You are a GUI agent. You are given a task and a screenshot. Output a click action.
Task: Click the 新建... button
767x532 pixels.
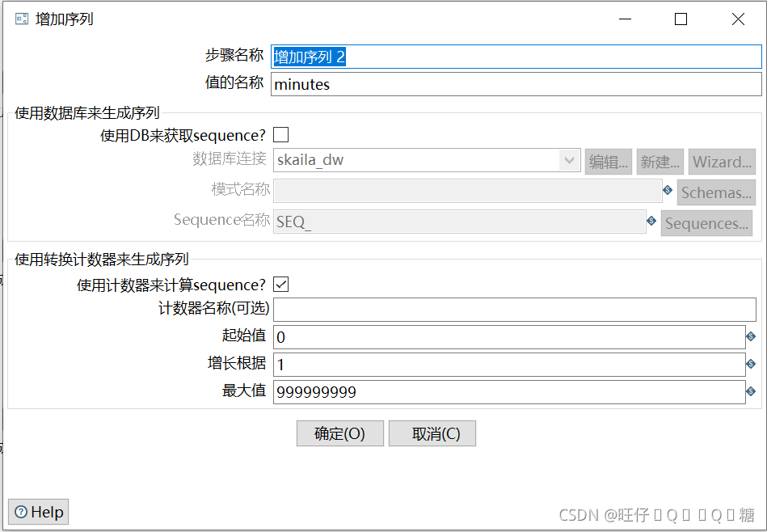[x=660, y=162]
